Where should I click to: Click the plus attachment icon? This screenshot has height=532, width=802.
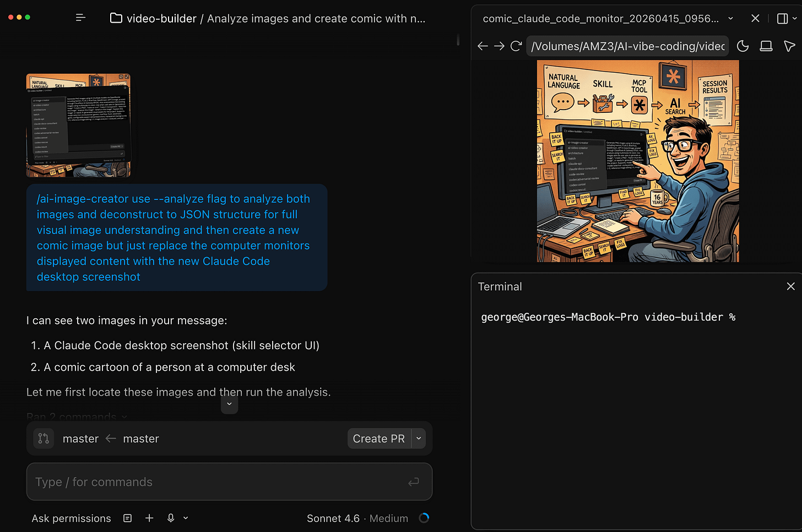pyautogui.click(x=149, y=518)
